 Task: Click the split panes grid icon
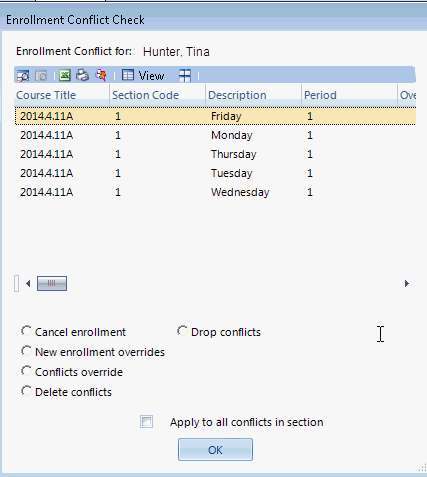[x=185, y=76]
